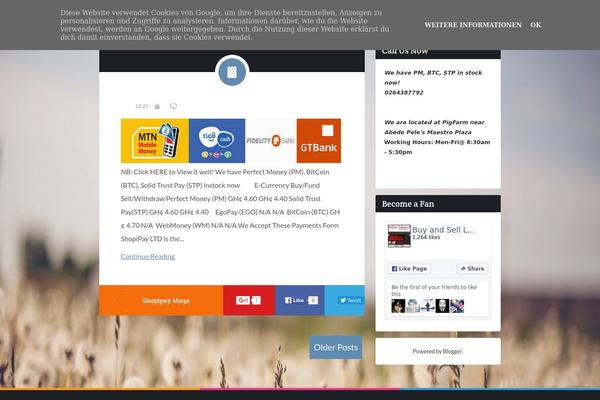The width and height of the screenshot is (600, 400).
Task: Follow the Continue Reading link
Action: coord(148,256)
